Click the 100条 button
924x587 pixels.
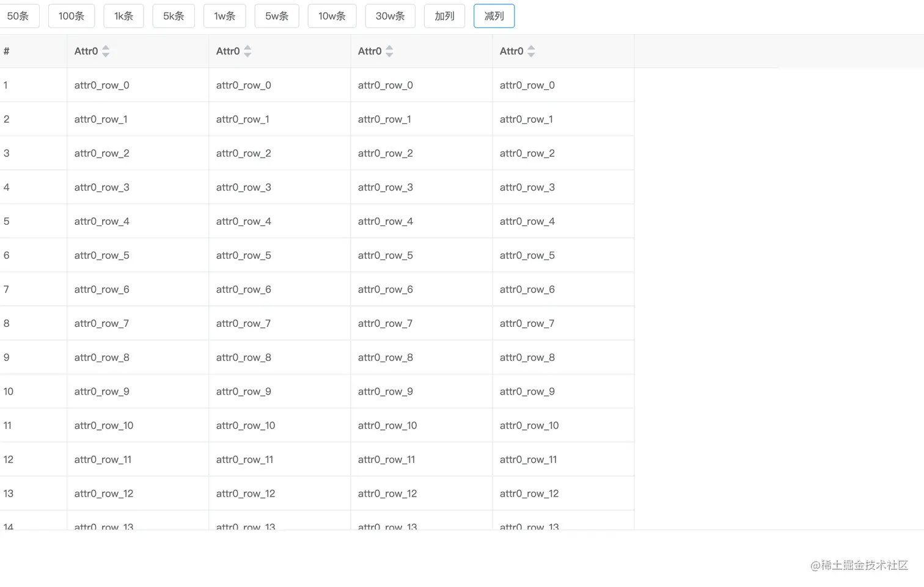tap(71, 16)
